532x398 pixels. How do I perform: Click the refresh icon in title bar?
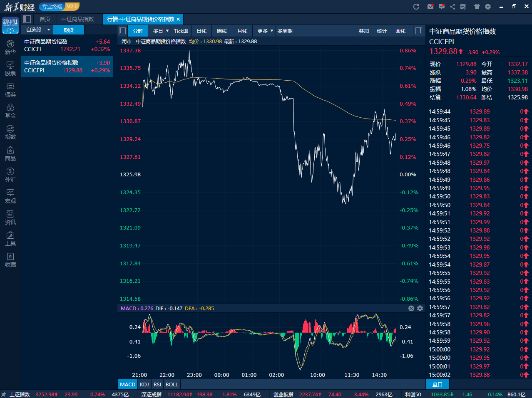416,7
